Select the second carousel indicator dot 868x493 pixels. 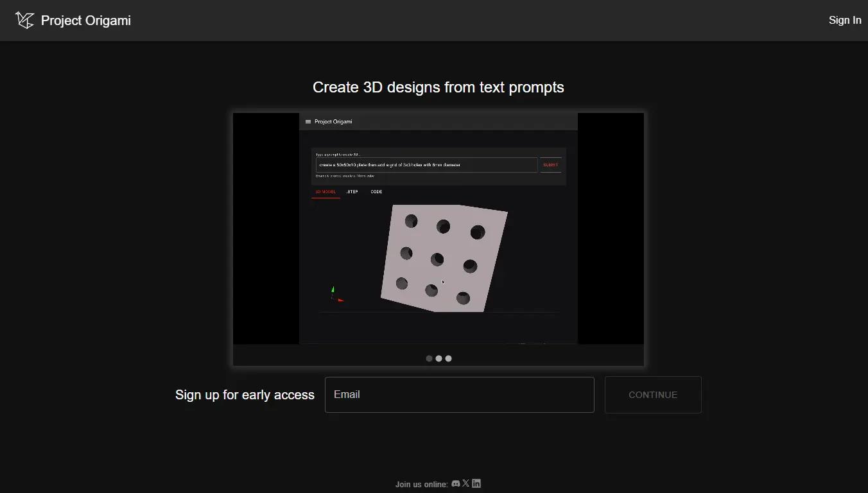click(438, 358)
